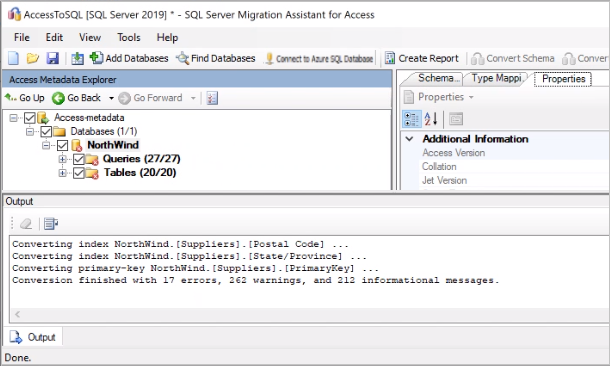611x366 pixels.
Task: Click the Converting primary-key Suppliers output line
Action: click(x=195, y=268)
